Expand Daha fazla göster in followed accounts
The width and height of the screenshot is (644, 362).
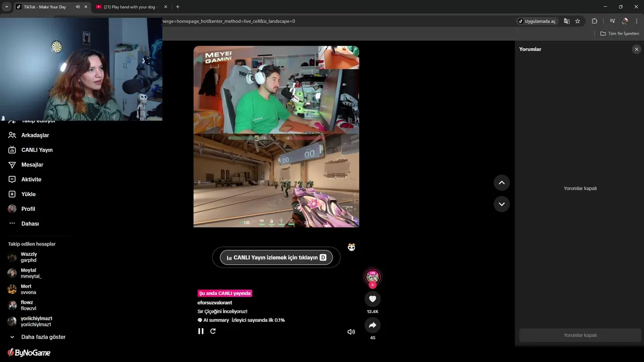pos(38,337)
